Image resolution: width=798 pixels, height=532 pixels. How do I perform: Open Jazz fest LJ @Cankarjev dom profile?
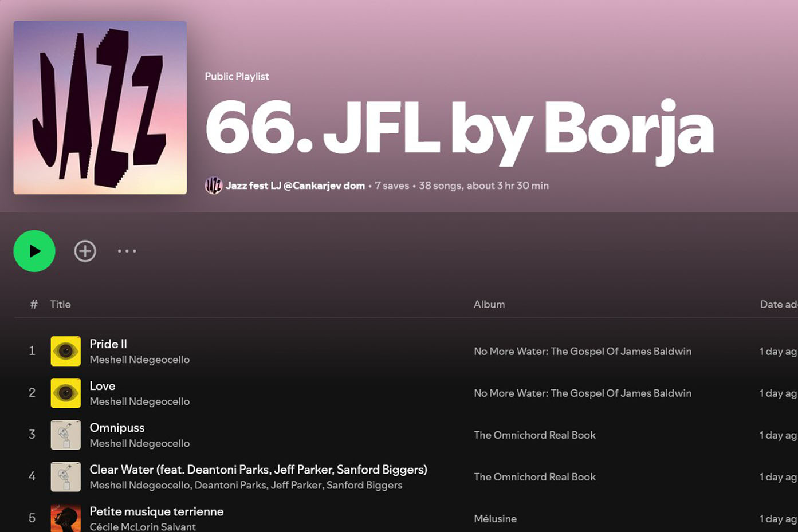(295, 186)
